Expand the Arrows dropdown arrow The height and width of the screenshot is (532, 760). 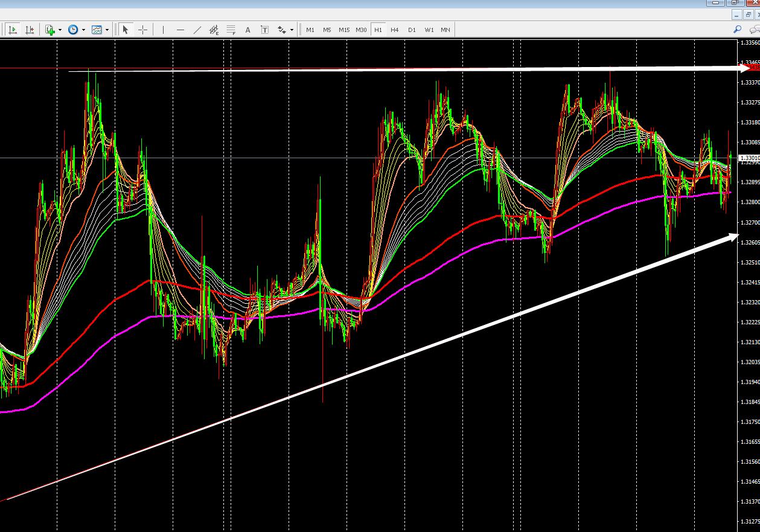(292, 30)
